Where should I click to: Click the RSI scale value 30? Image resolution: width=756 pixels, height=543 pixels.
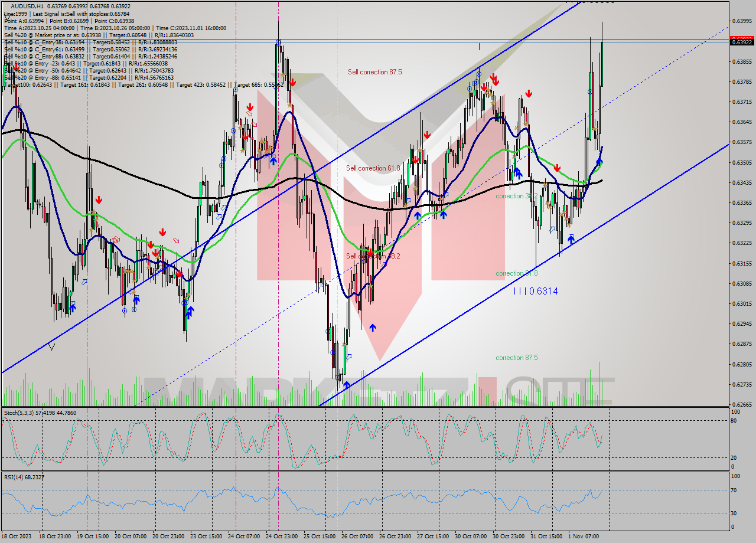click(735, 512)
